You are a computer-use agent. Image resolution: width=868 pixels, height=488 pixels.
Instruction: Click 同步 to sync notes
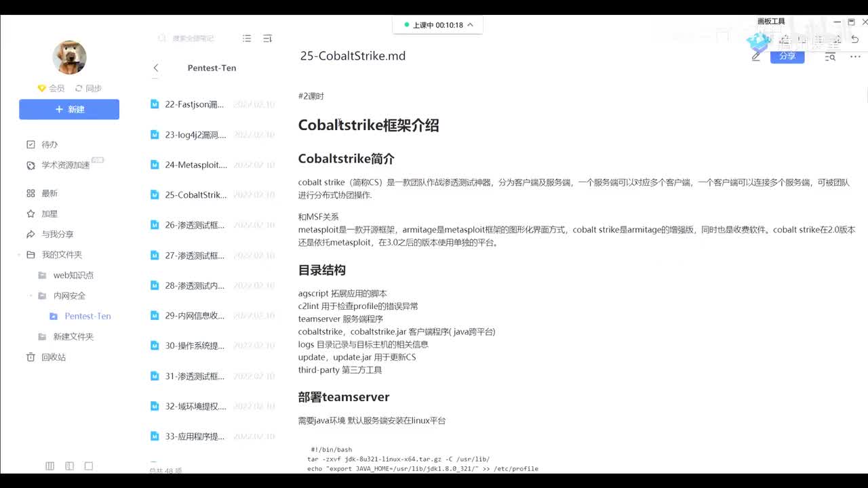[x=88, y=88]
